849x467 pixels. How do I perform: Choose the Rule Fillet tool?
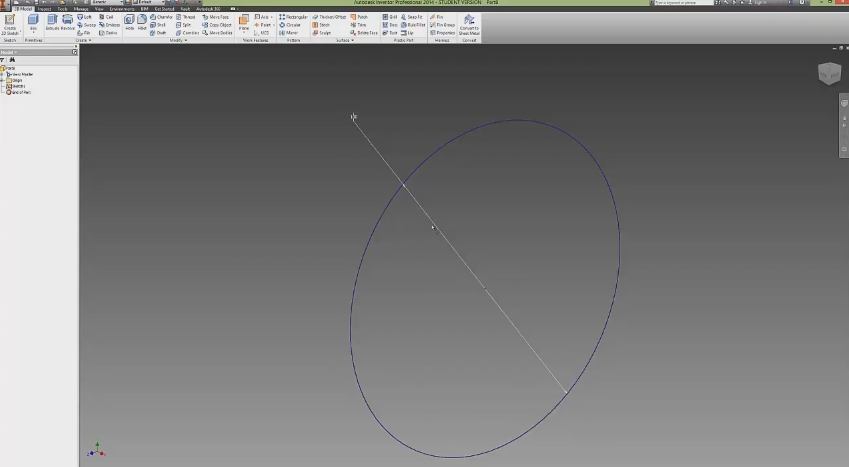click(x=413, y=25)
